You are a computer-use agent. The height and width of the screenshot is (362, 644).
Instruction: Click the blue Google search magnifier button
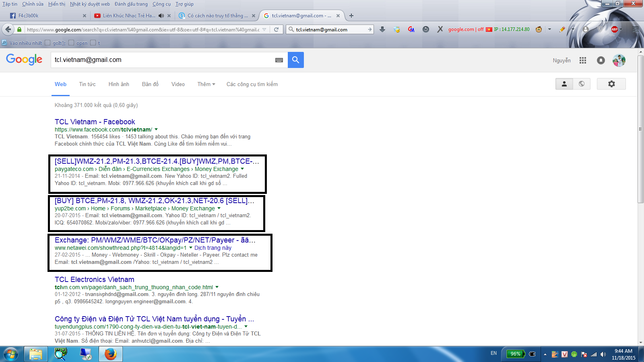296,60
